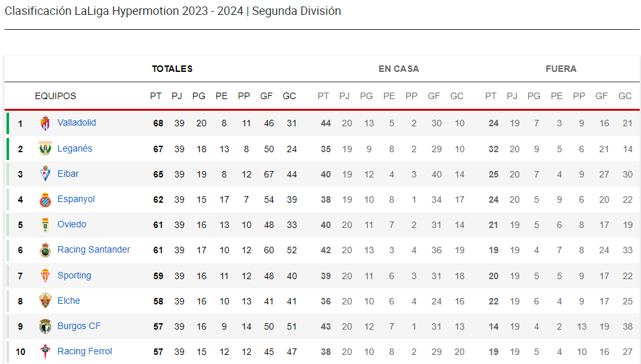
Task: Click the FUERA column group header
Action: pyautogui.click(x=561, y=69)
